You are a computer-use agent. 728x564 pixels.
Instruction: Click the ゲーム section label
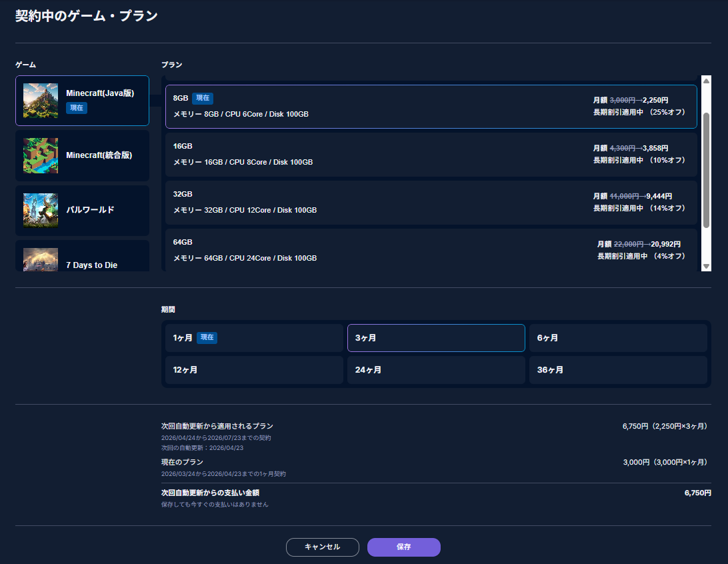click(x=25, y=65)
